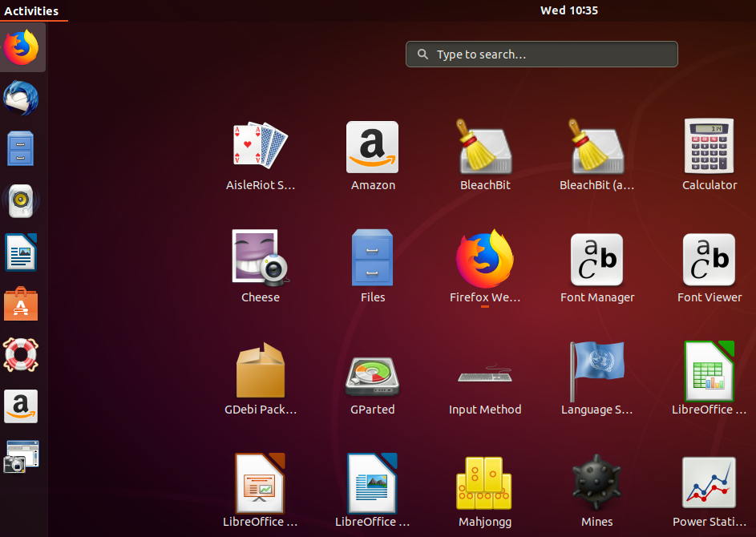This screenshot has height=537, width=756.
Task: Open Language Support flag icon
Action: [597, 379]
